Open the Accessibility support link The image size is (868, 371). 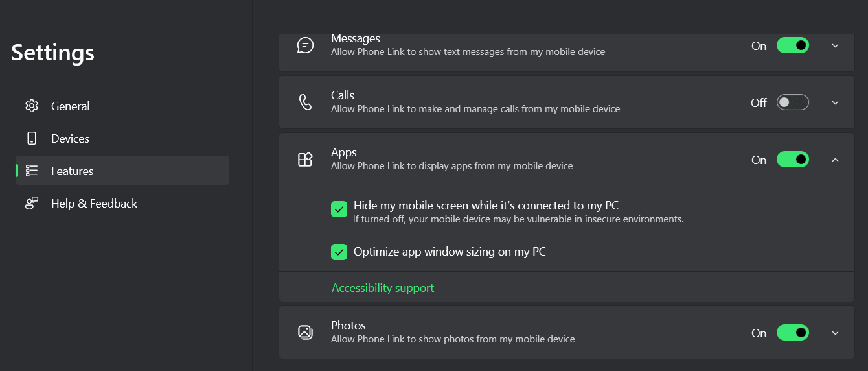(383, 288)
